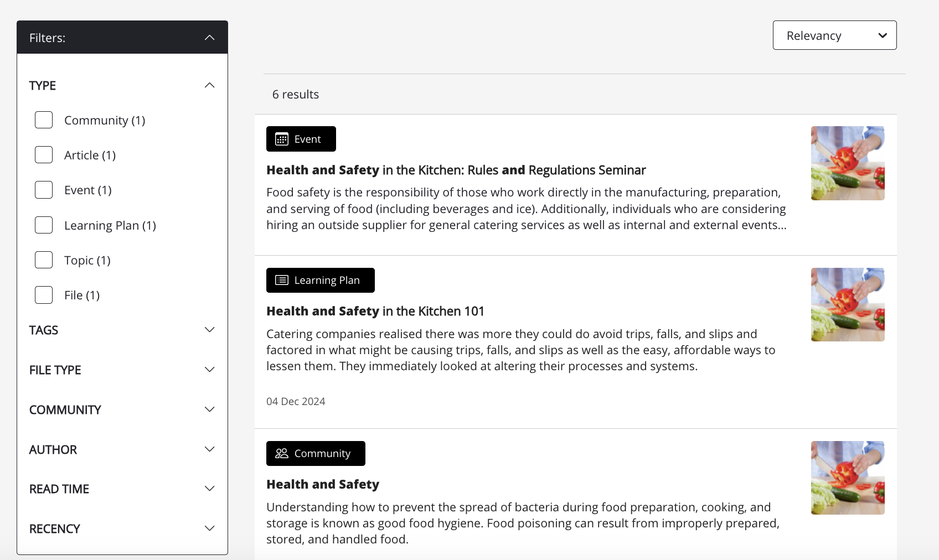Click the thumbnail of the Seminar event result
The image size is (939, 560).
[x=847, y=163]
